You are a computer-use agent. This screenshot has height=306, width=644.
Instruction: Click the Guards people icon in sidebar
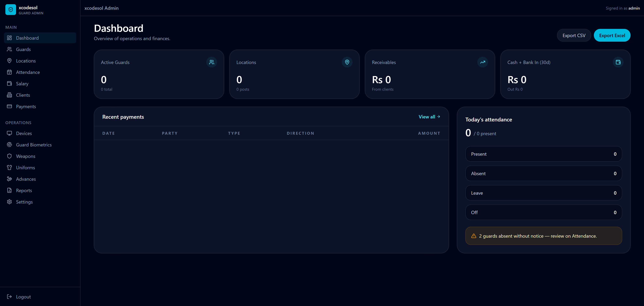pyautogui.click(x=10, y=49)
